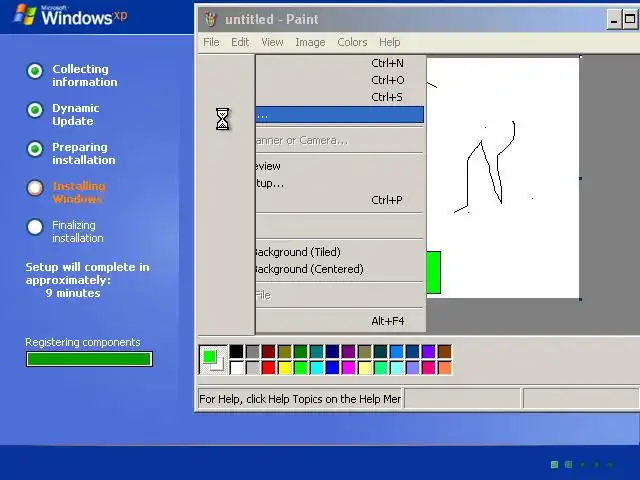Viewport: 640px width, 480px height.
Task: Pick the bright red color swatch
Action: [268, 368]
